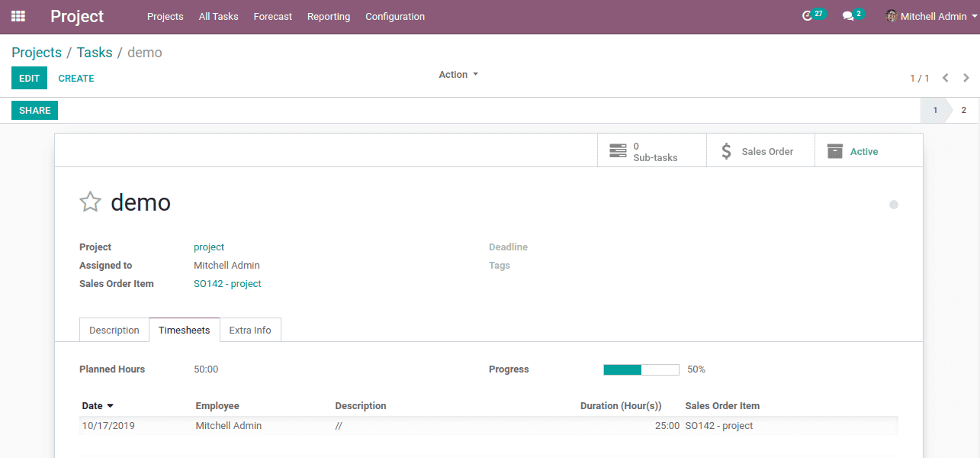
Task: Open the project link in Project field
Action: [209, 247]
